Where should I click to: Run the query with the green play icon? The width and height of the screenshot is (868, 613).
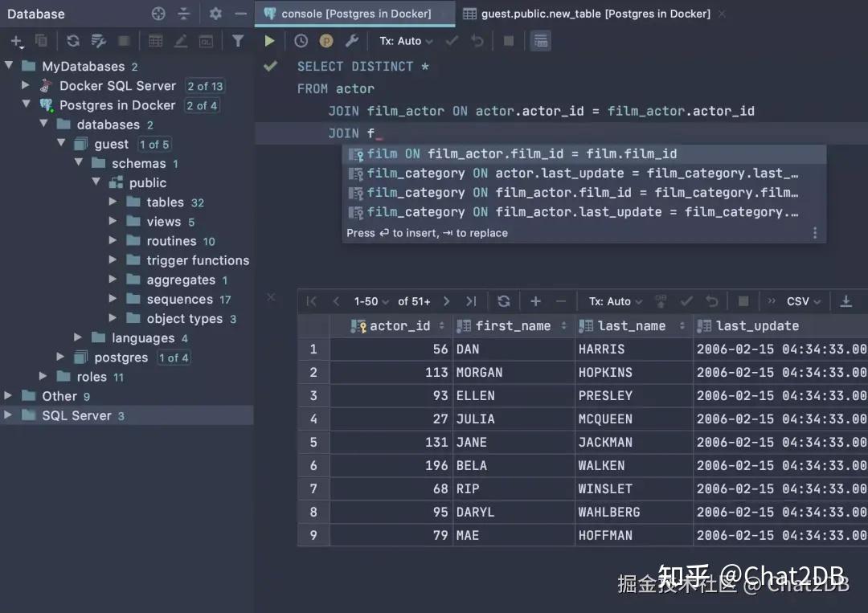click(x=269, y=40)
